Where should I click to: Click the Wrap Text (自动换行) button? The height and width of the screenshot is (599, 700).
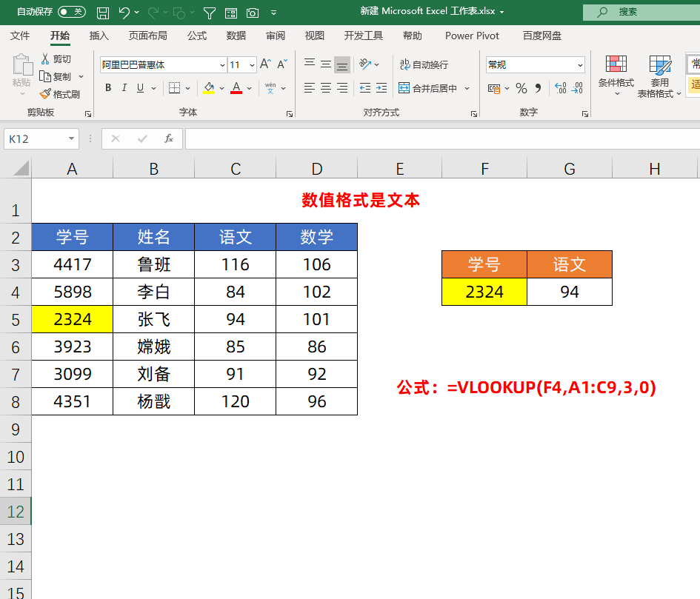point(424,64)
